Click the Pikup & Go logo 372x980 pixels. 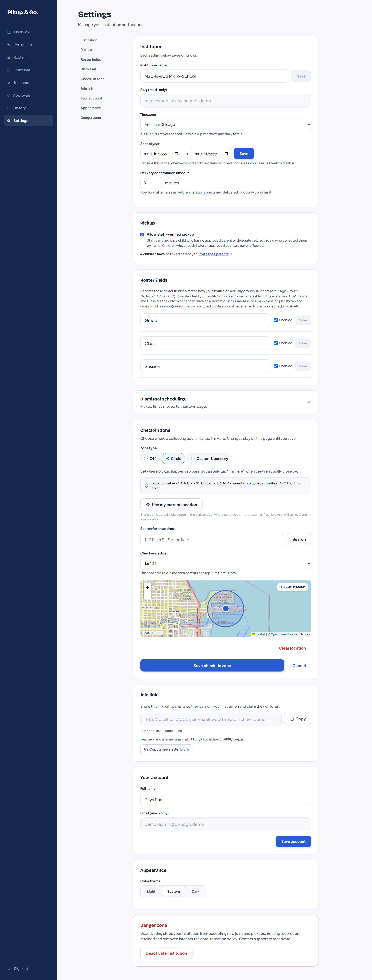tap(23, 13)
